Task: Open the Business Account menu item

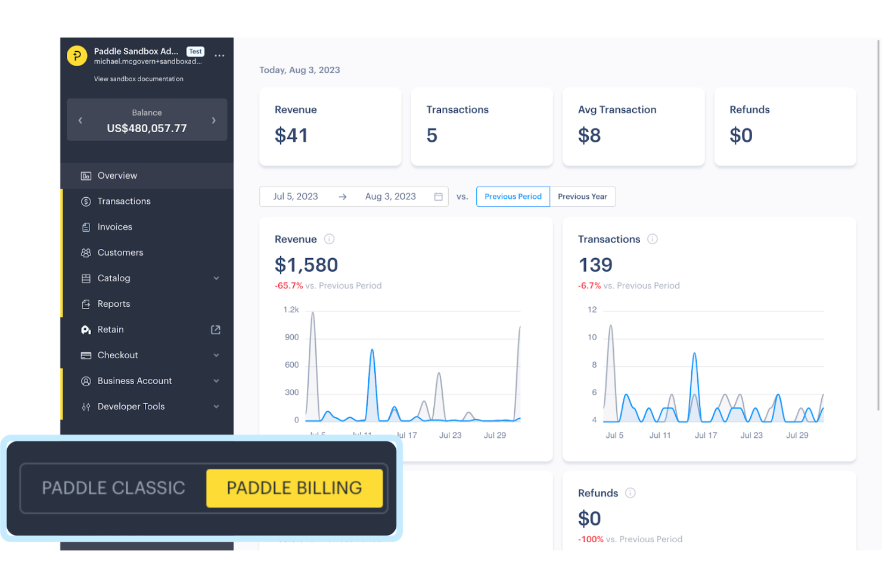Action: point(135,381)
